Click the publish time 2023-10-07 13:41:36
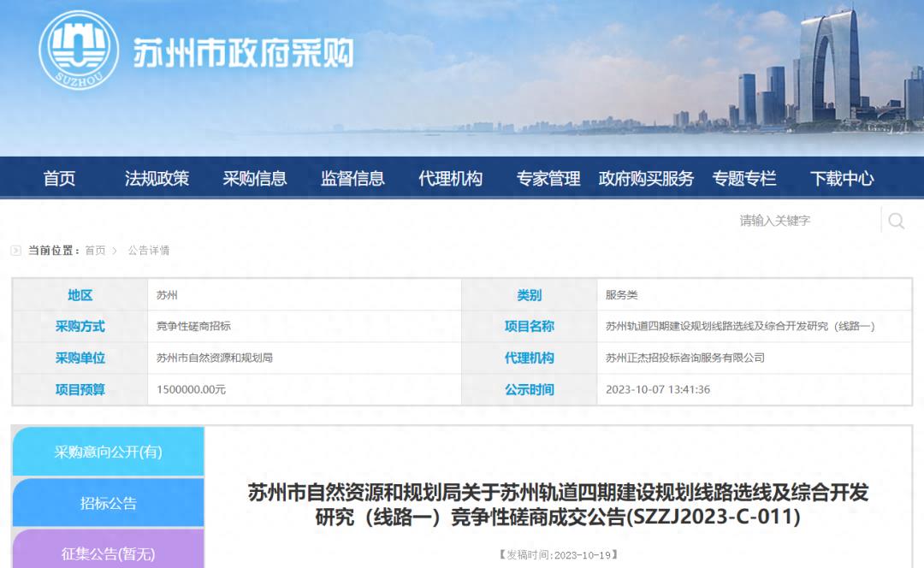 tap(658, 389)
